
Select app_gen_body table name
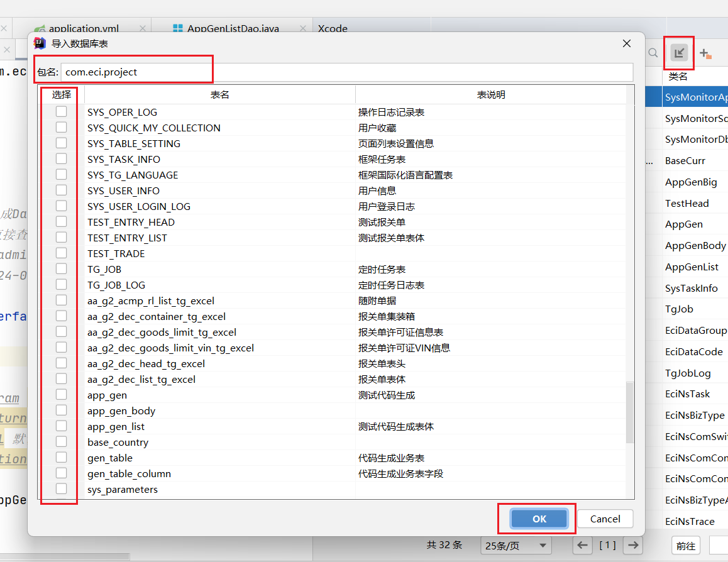click(121, 411)
